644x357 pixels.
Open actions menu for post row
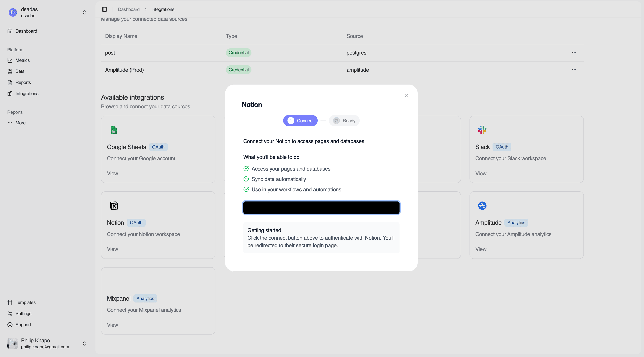[574, 53]
